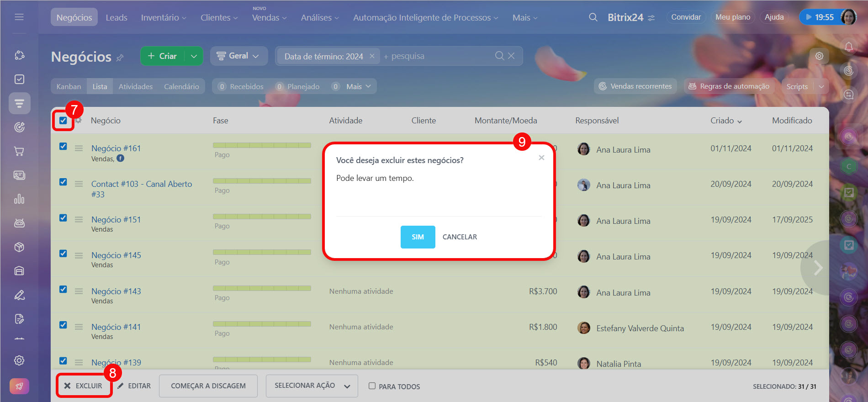Viewport: 868px width, 402px height.
Task: Confirm deletion with the SIM button
Action: pos(418,237)
